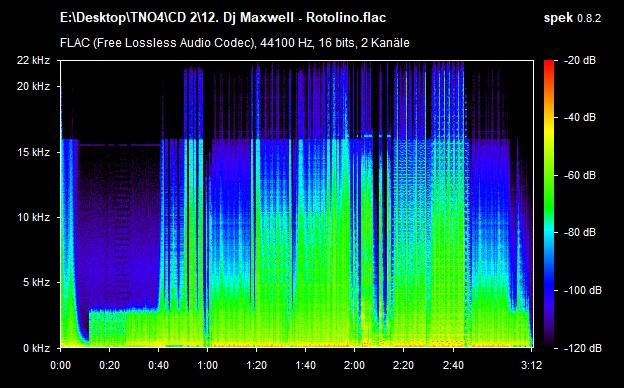Click the 0:20 time axis label
624x388 pixels.
click(x=109, y=365)
